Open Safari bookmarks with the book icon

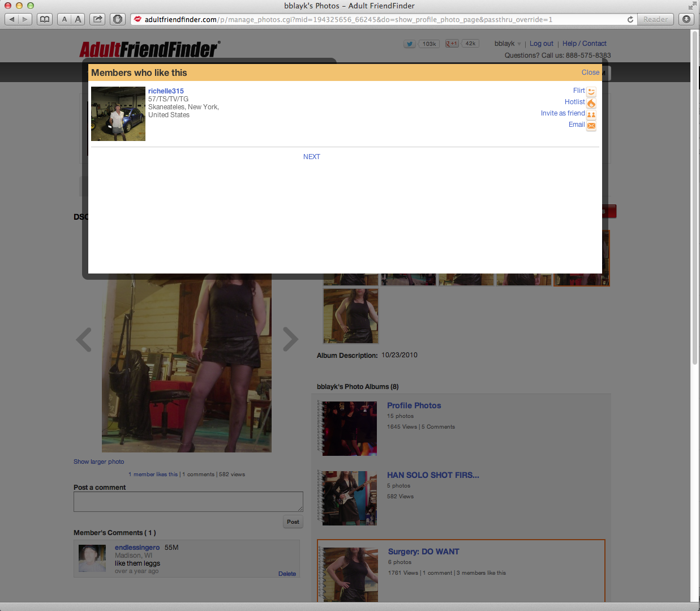[44, 19]
